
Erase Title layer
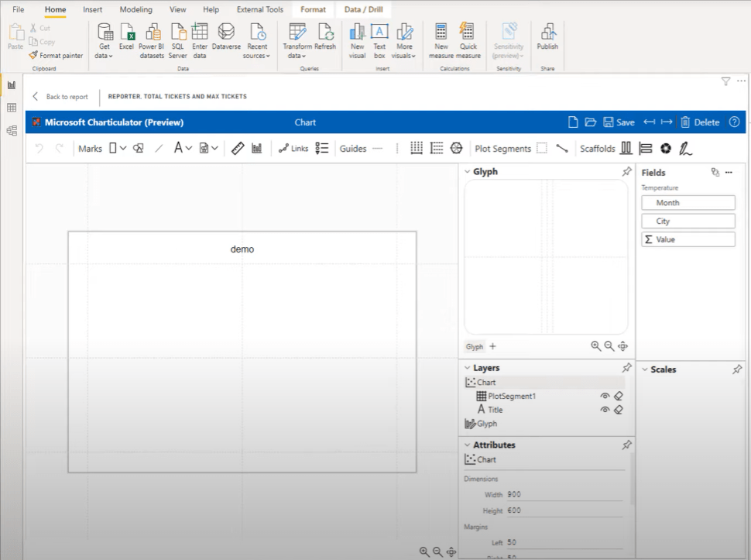coord(619,410)
